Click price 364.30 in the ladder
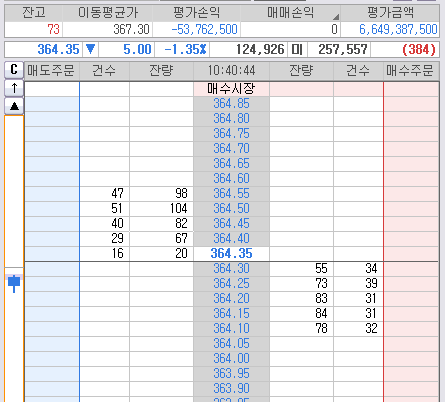 click(231, 269)
